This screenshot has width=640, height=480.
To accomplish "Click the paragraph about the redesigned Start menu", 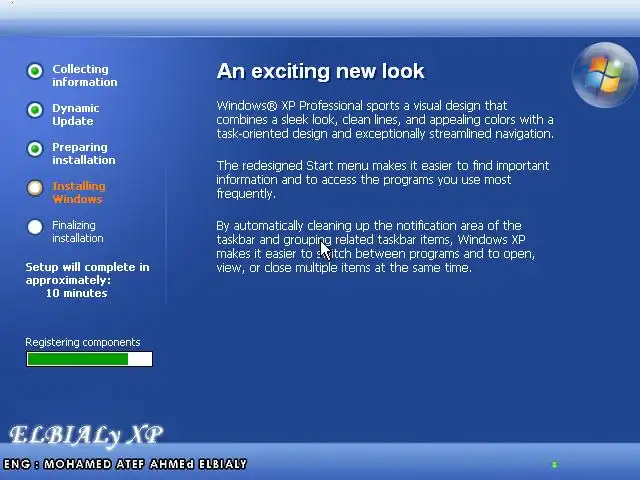I will click(x=383, y=180).
